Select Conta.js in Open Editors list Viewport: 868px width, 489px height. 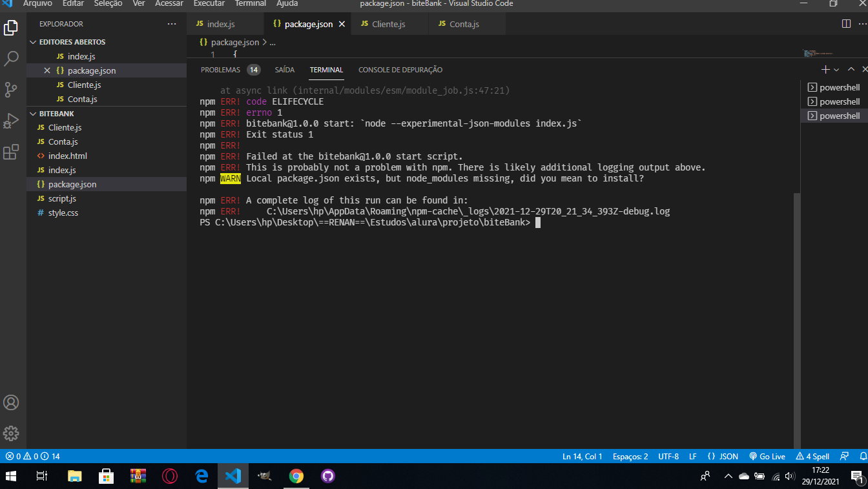107,99
